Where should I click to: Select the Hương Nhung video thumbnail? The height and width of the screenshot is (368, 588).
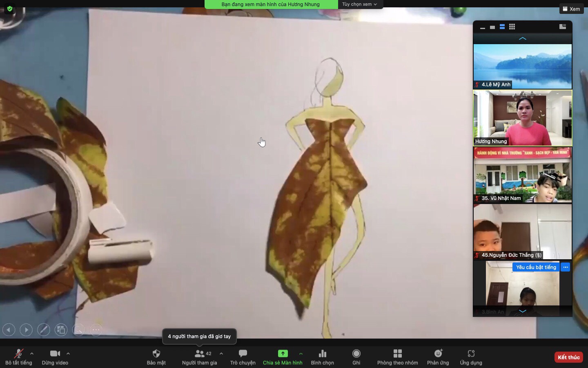click(522, 118)
